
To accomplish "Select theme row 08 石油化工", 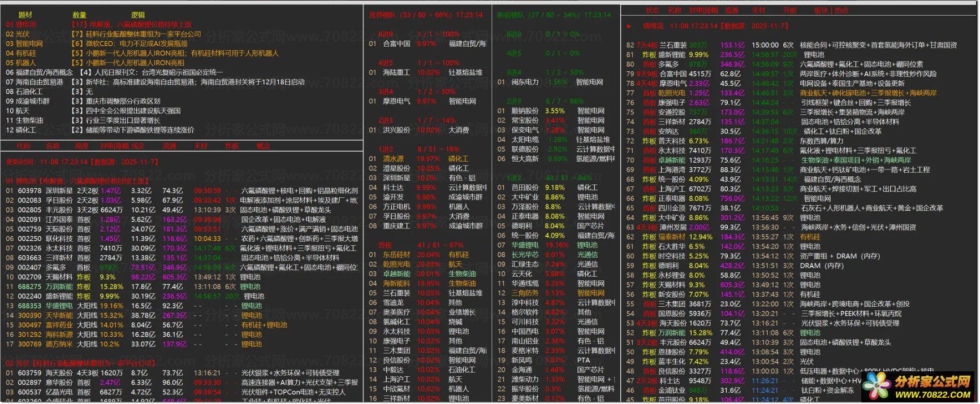I will [49, 92].
